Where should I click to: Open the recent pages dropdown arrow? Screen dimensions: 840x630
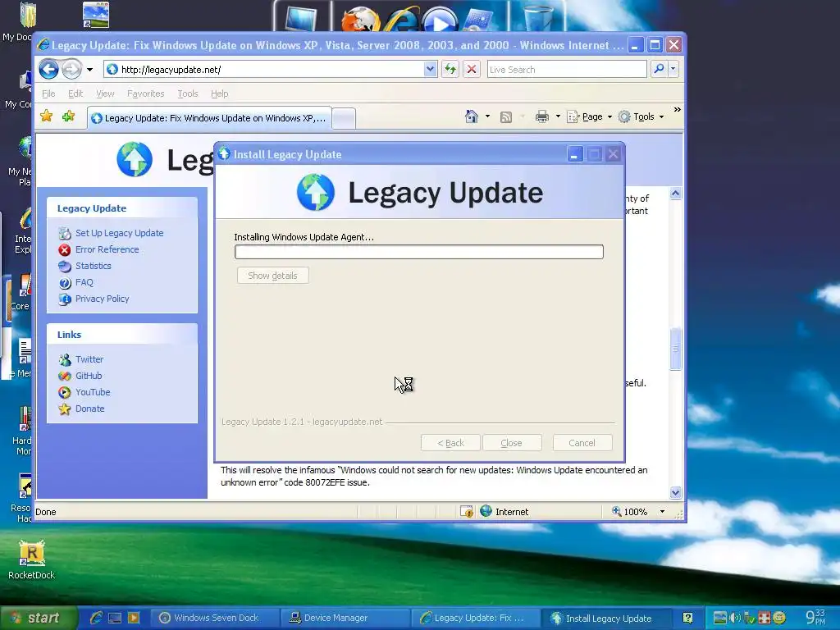(x=90, y=70)
